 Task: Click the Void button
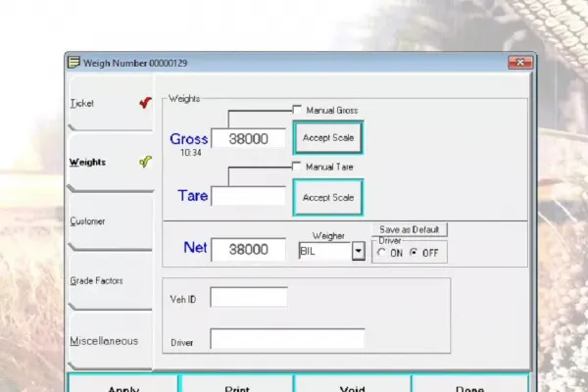(x=352, y=383)
